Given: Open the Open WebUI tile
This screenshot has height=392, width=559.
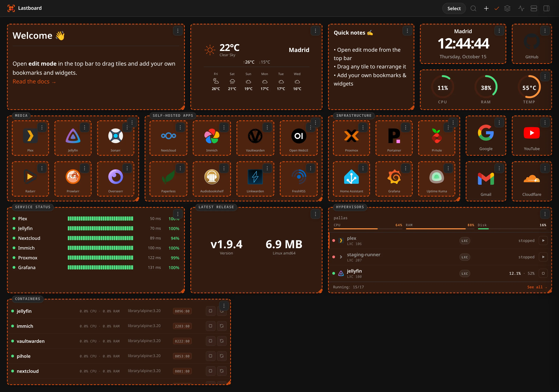Looking at the screenshot, I should [x=299, y=138].
